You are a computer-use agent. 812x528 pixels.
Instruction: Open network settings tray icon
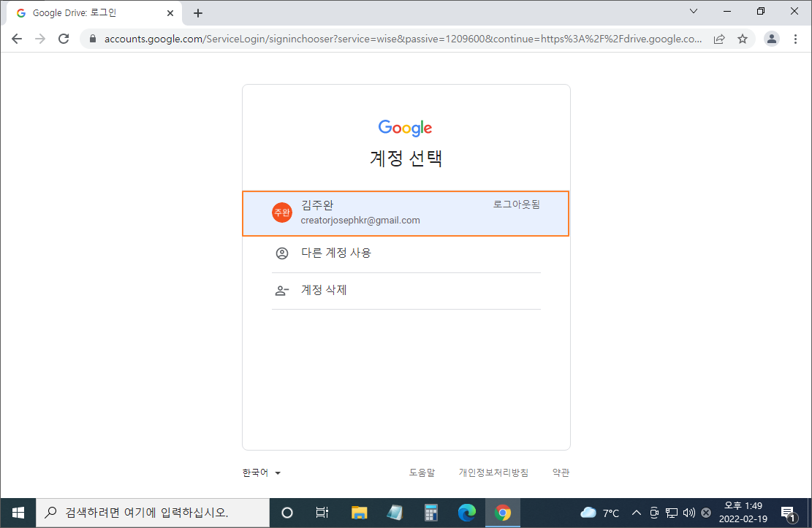[x=672, y=513]
